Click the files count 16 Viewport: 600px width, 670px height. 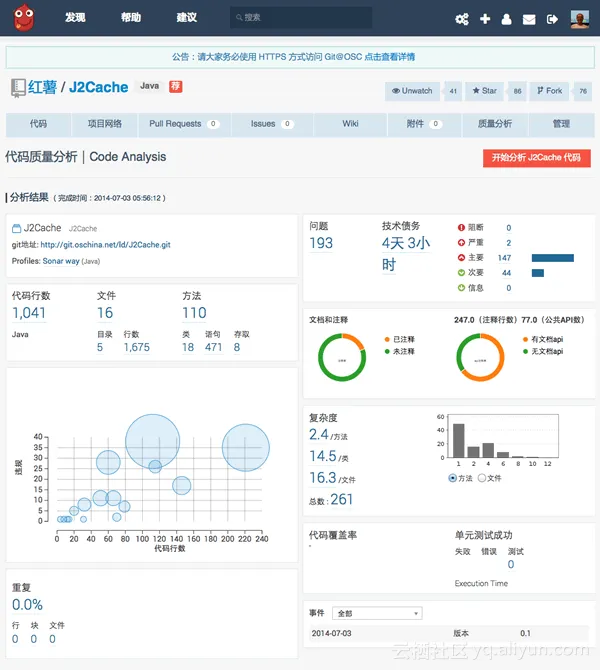point(105,313)
